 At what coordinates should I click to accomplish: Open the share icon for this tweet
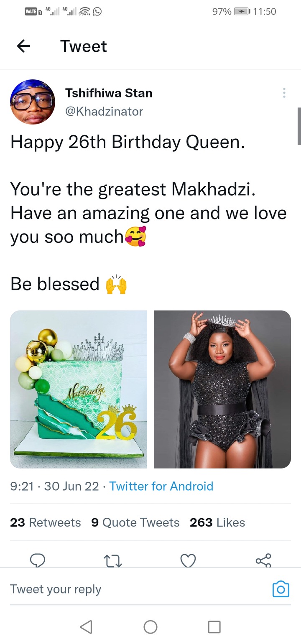pyautogui.click(x=263, y=560)
